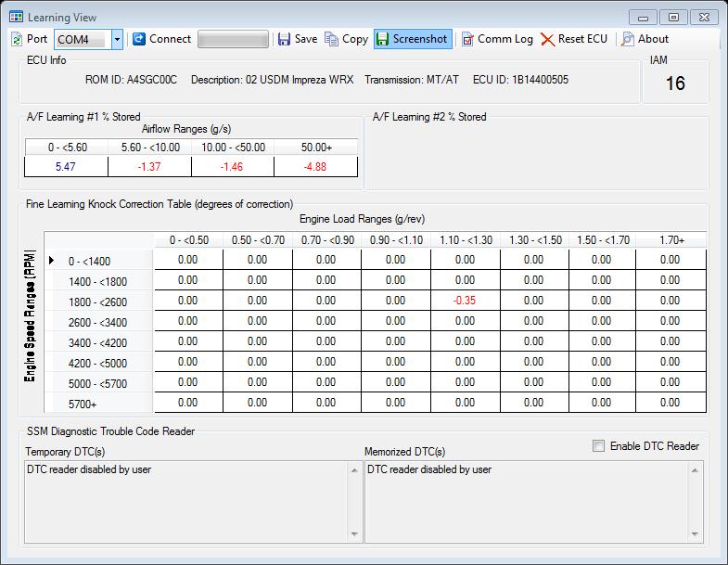Image resolution: width=728 pixels, height=565 pixels.
Task: Click the Copy pages icon
Action: [332, 39]
